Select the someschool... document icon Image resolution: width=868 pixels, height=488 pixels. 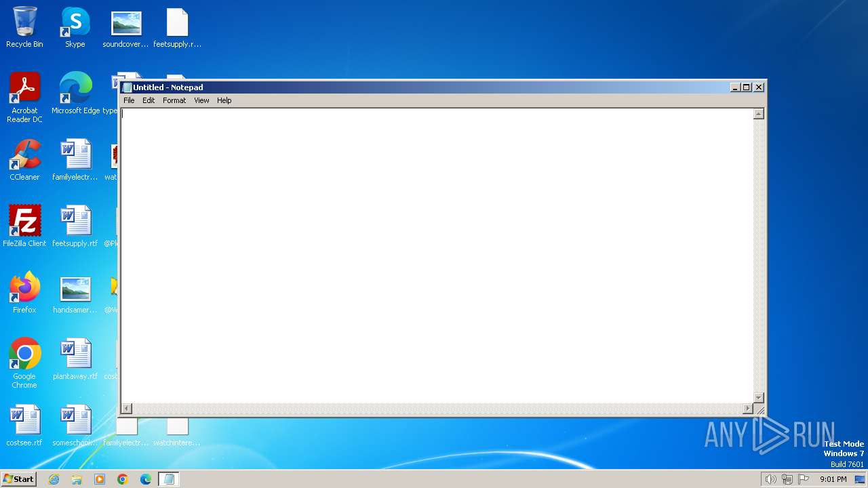[75, 426]
